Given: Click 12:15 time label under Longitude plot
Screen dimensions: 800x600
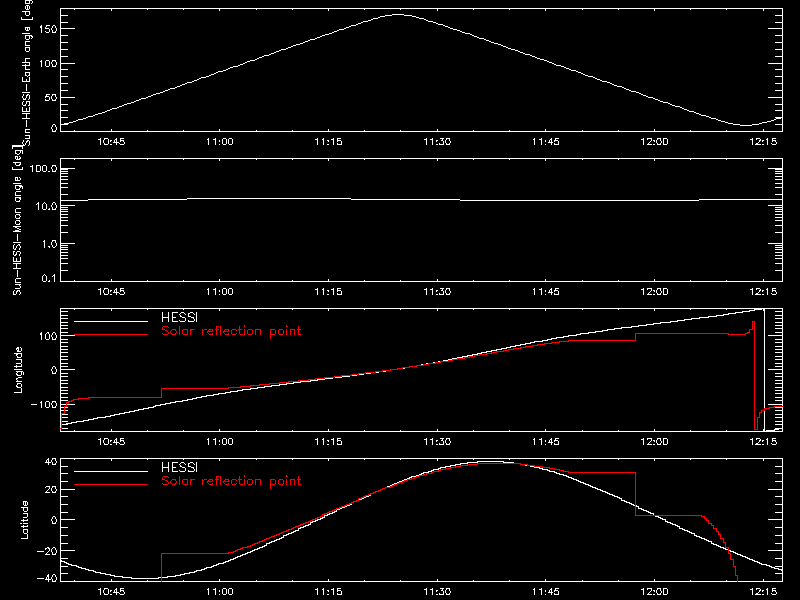Looking at the screenshot, I should coord(763,442).
